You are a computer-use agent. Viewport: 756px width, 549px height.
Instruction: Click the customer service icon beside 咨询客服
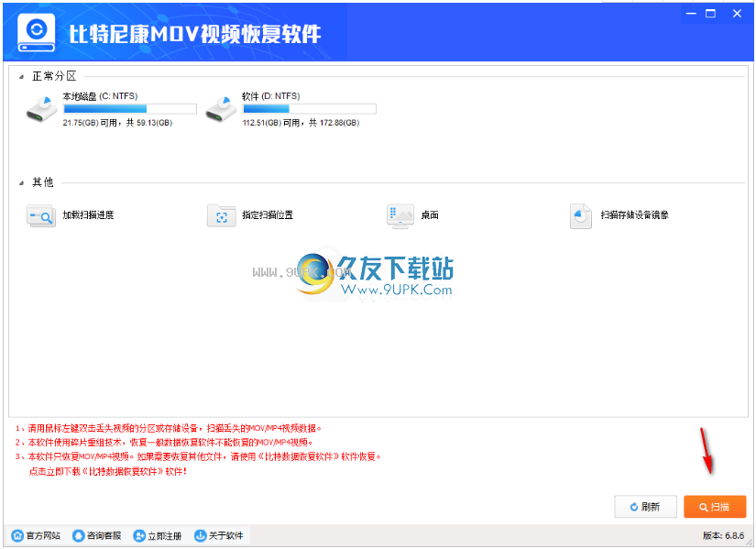78,535
